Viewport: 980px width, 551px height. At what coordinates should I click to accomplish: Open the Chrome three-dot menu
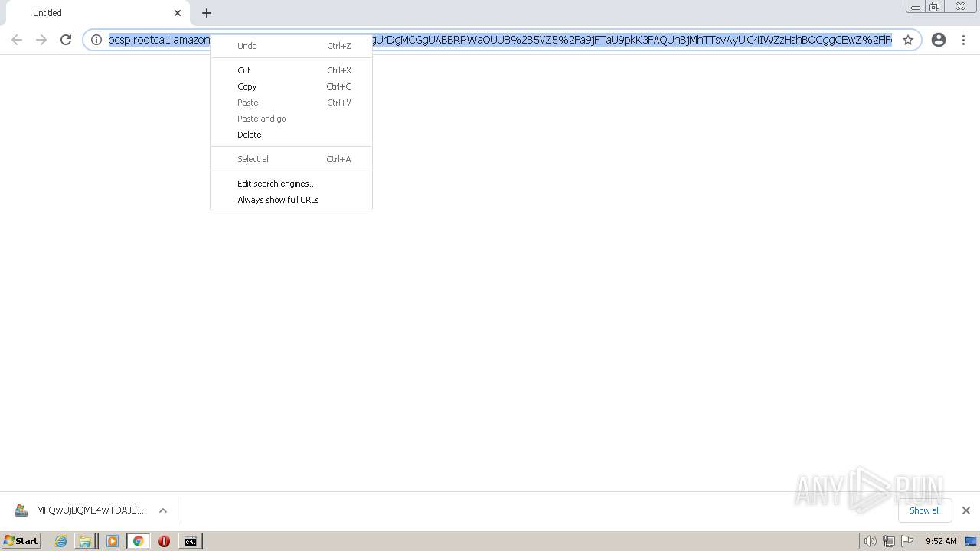[x=963, y=40]
